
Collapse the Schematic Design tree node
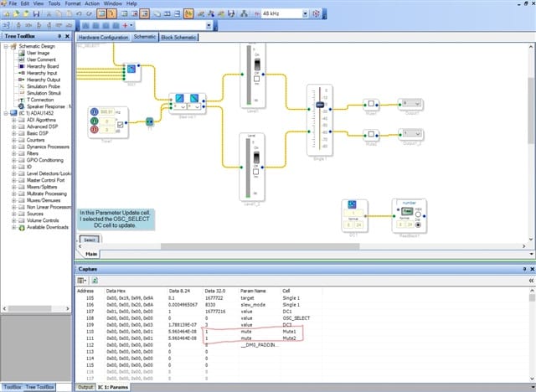[6, 46]
